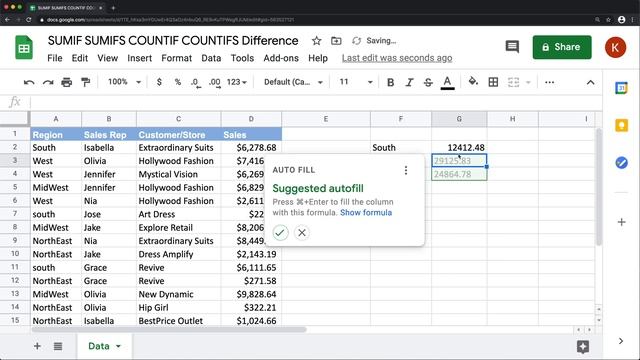Click the Explore button icon
The width and height of the screenshot is (640, 360).
click(x=583, y=347)
